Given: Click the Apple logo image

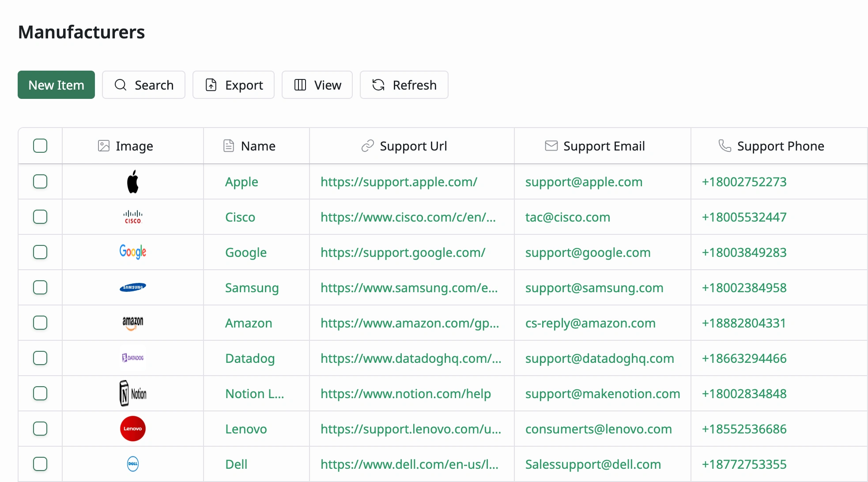Looking at the screenshot, I should point(133,181).
